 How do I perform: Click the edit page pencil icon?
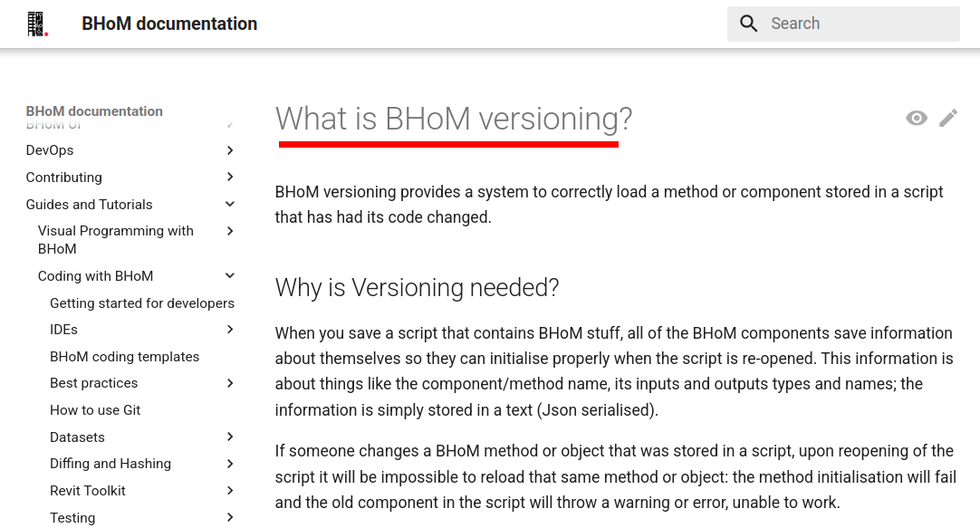pos(948,118)
